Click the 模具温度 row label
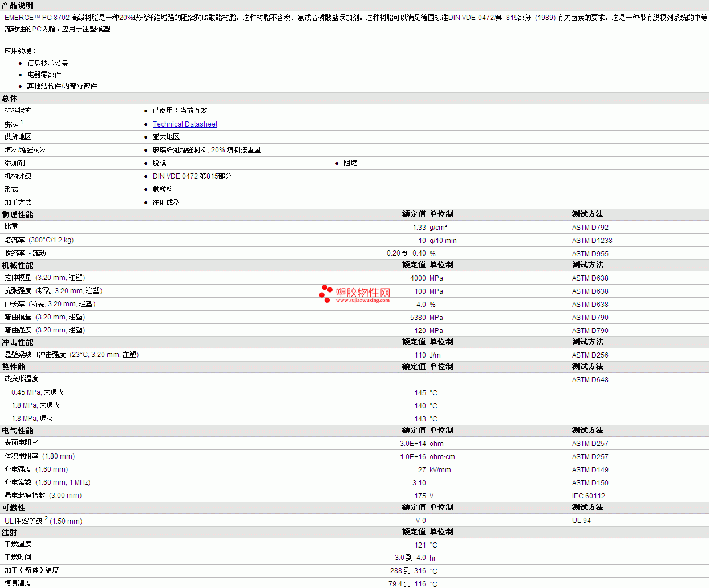 [x=18, y=583]
